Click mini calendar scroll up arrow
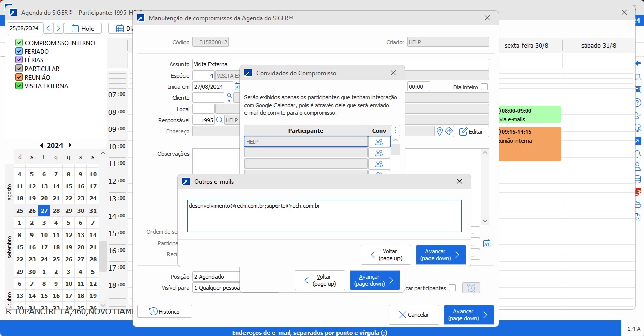The height and width of the screenshot is (336, 644). point(103,153)
